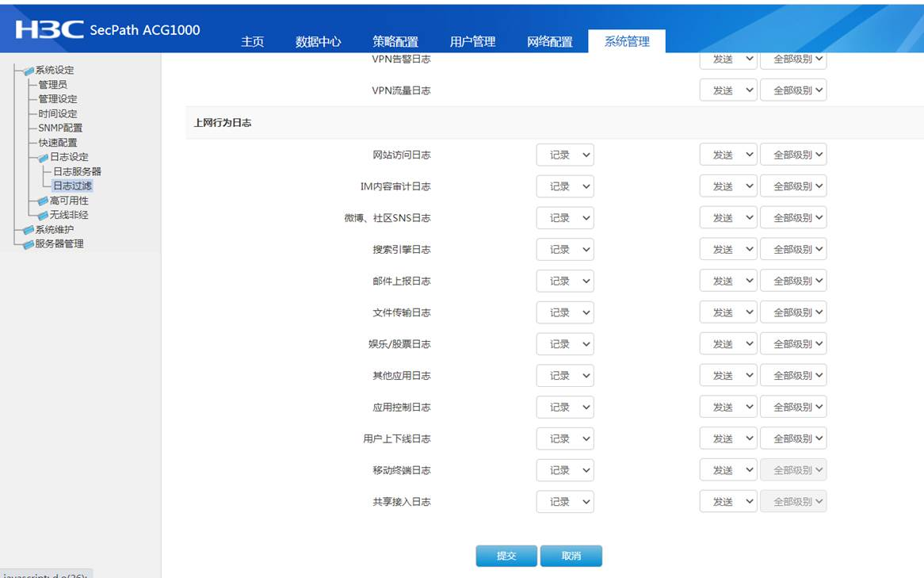Viewport: 924px width, 578px height.
Task: Click folder icon beside 高可用性
Action: 43,201
